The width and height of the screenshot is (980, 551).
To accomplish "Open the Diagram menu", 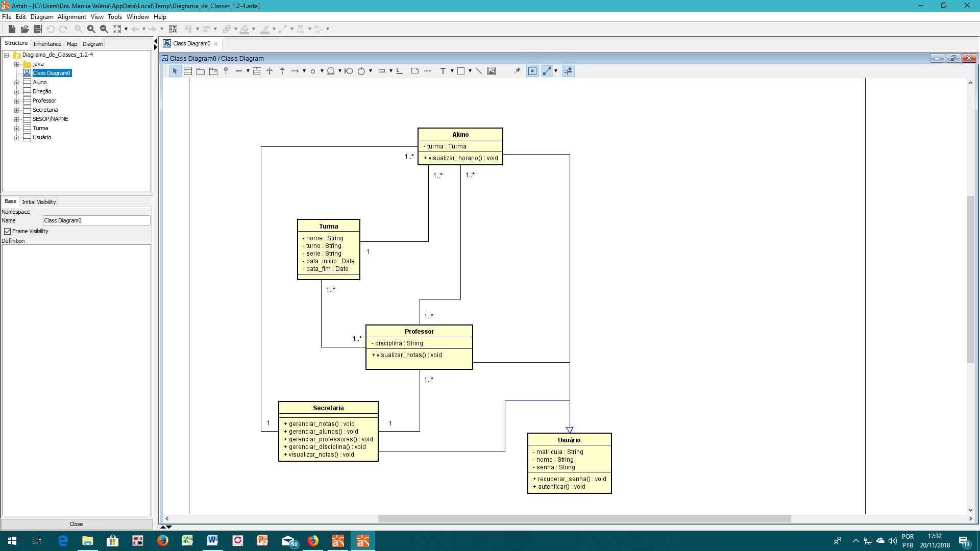I will tap(42, 17).
